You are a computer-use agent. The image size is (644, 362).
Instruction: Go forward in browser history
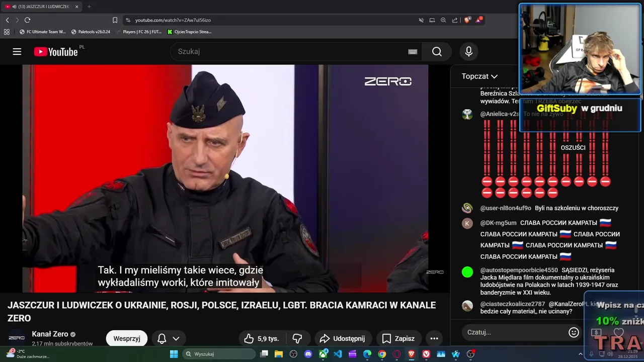pyautogui.click(x=17, y=20)
